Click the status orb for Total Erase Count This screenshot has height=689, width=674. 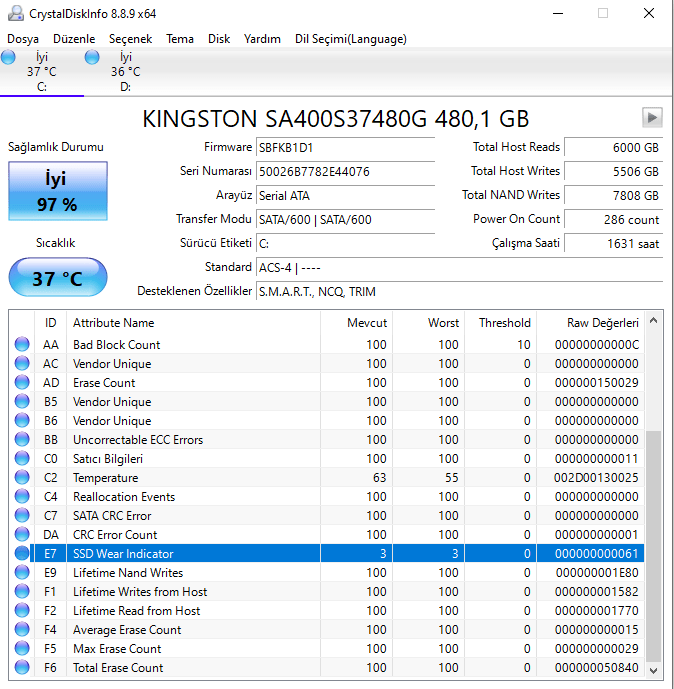click(22, 667)
